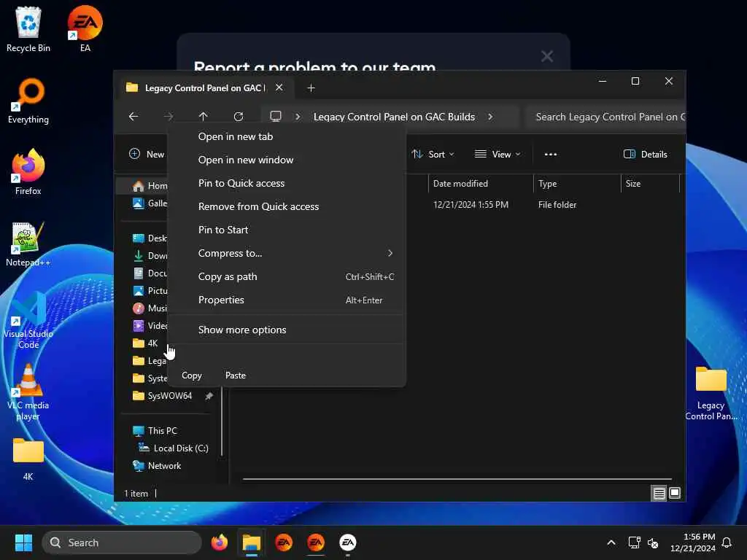Sort by Size column header
The width and height of the screenshot is (747, 560).
point(650,183)
